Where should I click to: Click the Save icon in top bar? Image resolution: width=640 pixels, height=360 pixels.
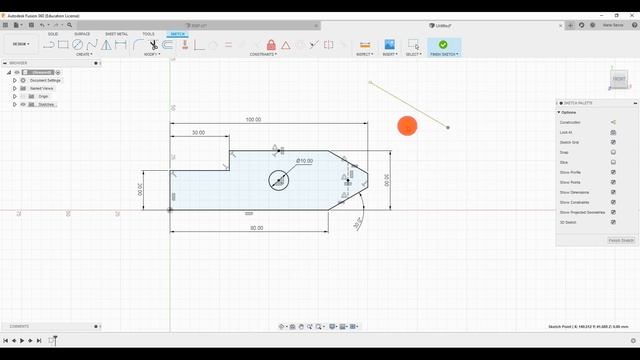point(31,25)
